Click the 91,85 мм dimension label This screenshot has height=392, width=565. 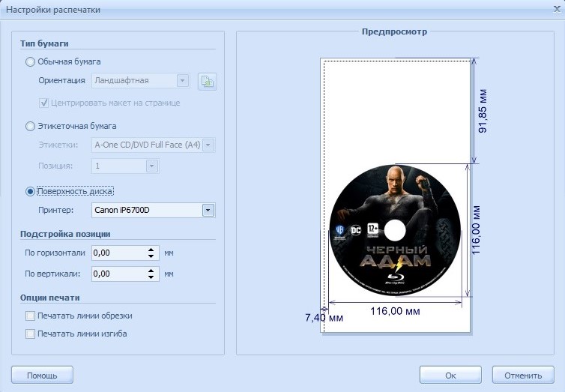point(483,111)
